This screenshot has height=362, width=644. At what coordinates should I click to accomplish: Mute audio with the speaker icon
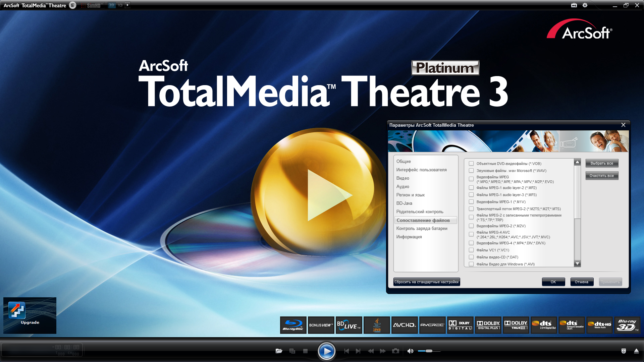coord(410,351)
